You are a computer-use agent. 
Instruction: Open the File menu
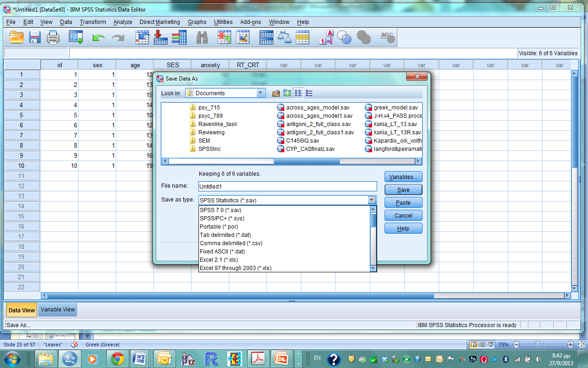coord(11,22)
